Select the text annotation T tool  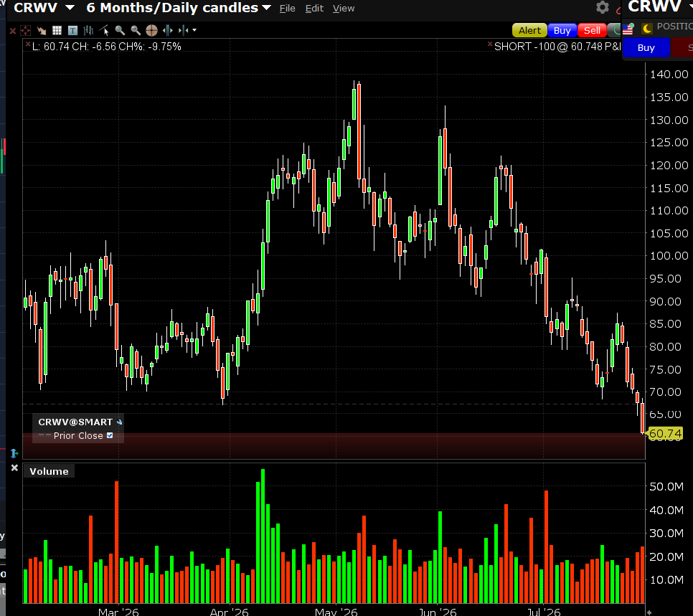73,31
